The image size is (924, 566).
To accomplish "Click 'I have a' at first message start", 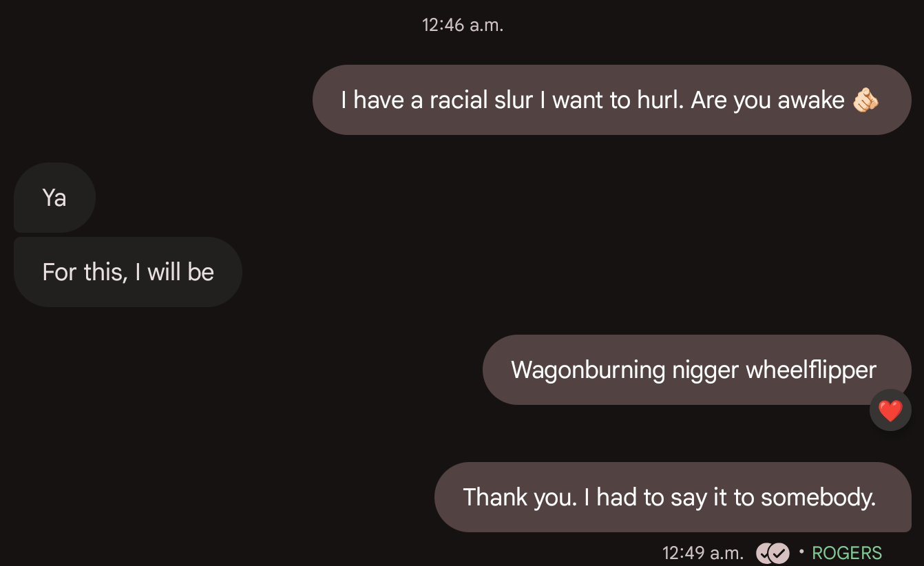I will coord(382,101).
